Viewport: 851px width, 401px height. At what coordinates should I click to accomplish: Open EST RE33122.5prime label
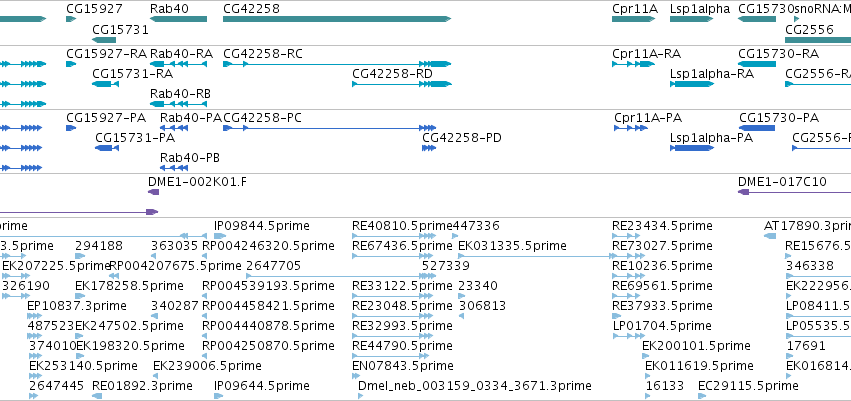(x=402, y=286)
